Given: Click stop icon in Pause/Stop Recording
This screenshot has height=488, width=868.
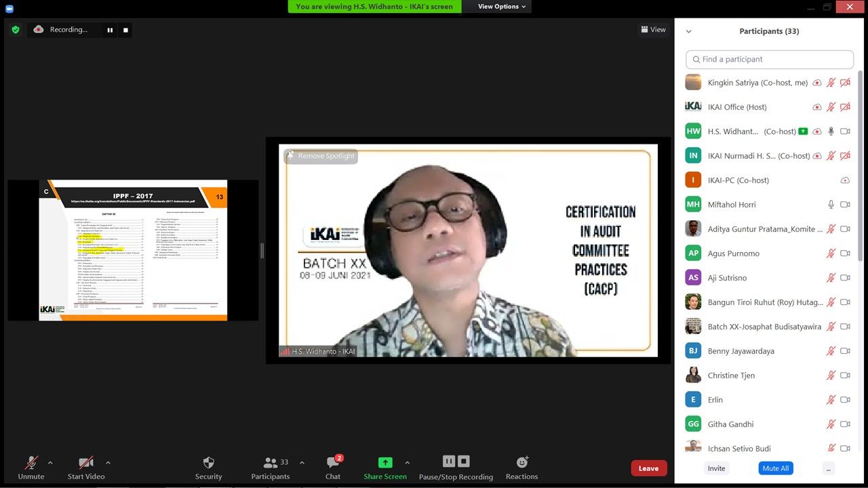Looking at the screenshot, I should click(x=464, y=462).
